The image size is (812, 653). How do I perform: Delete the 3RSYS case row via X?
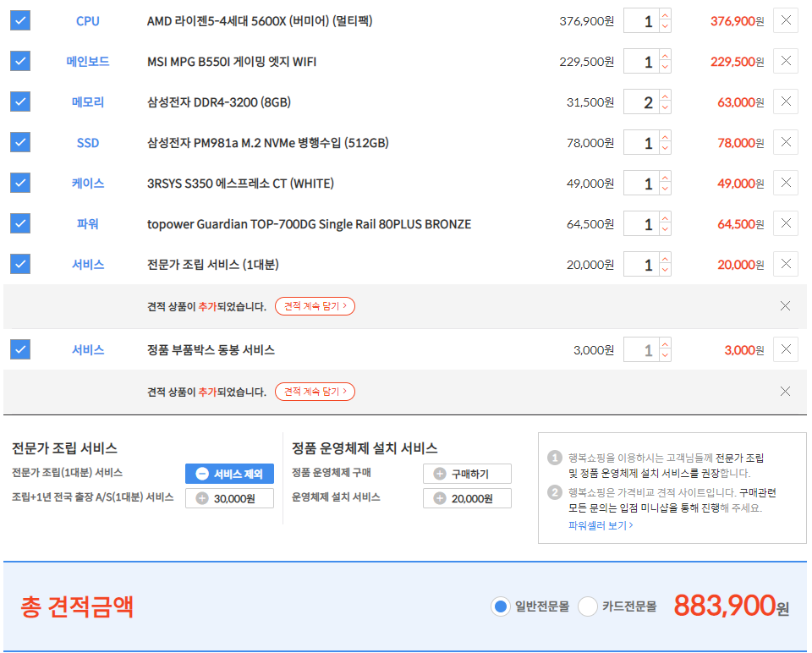tap(786, 183)
